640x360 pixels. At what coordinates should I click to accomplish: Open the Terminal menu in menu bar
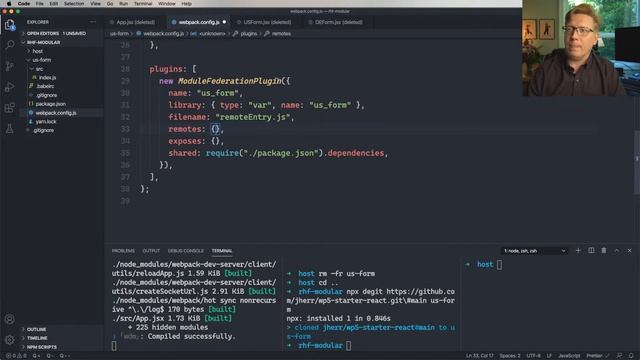(x=143, y=3)
